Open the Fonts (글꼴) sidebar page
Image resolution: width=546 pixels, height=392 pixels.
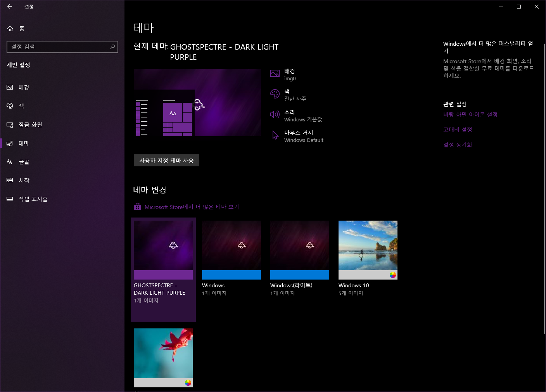coord(62,162)
